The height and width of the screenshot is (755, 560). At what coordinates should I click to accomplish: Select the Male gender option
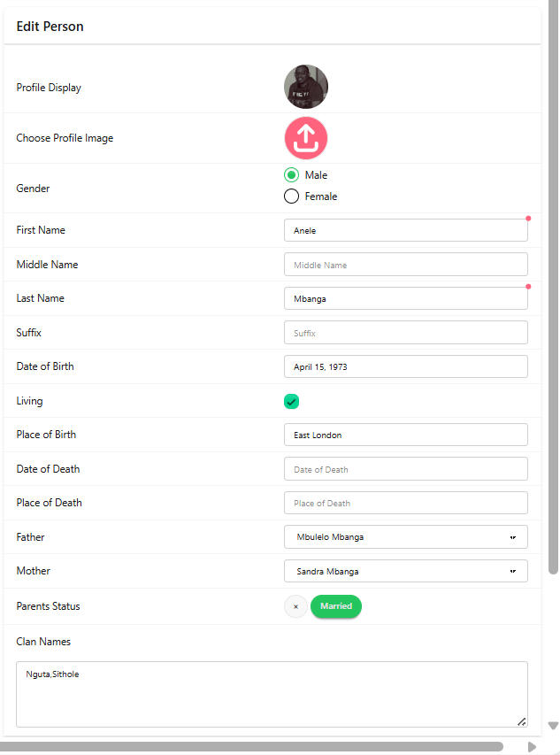[x=291, y=175]
